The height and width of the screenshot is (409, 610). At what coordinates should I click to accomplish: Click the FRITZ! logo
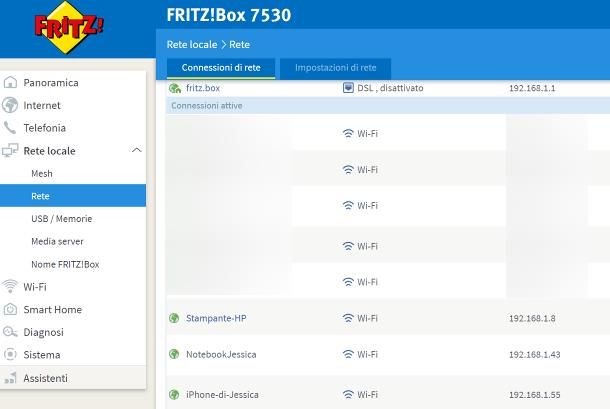pyautogui.click(x=68, y=28)
